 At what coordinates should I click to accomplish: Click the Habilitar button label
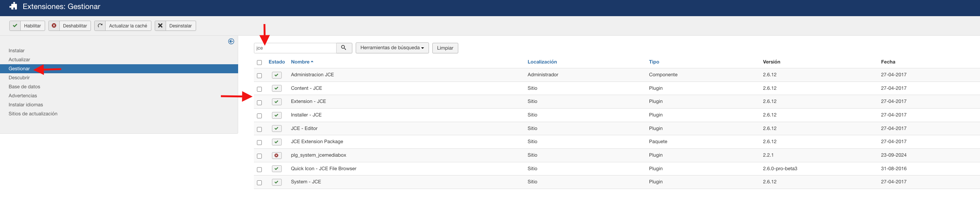(32, 26)
